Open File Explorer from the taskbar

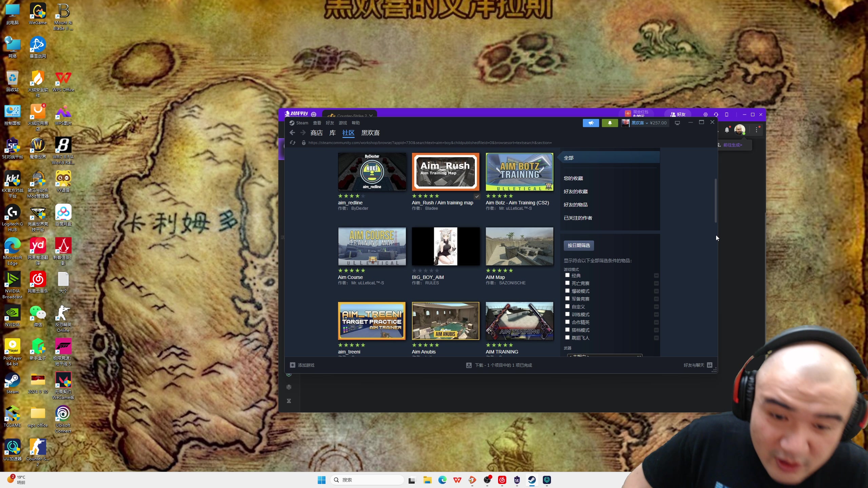point(427,480)
